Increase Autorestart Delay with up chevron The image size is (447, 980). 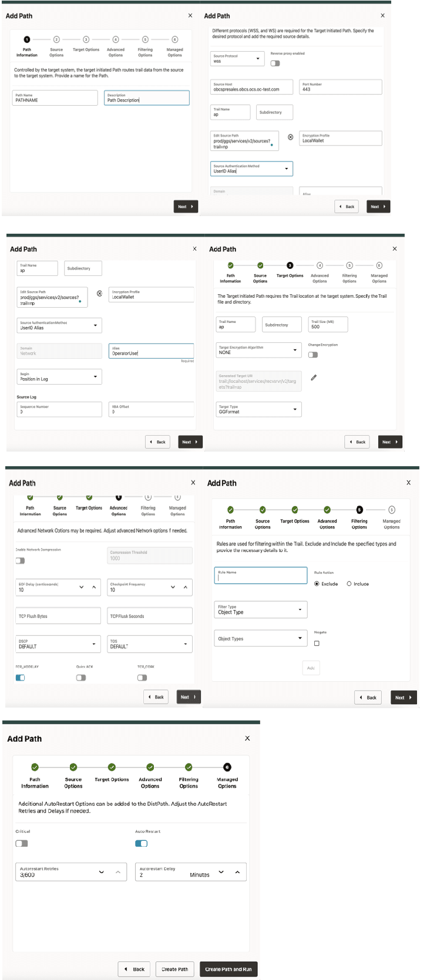[x=237, y=872]
